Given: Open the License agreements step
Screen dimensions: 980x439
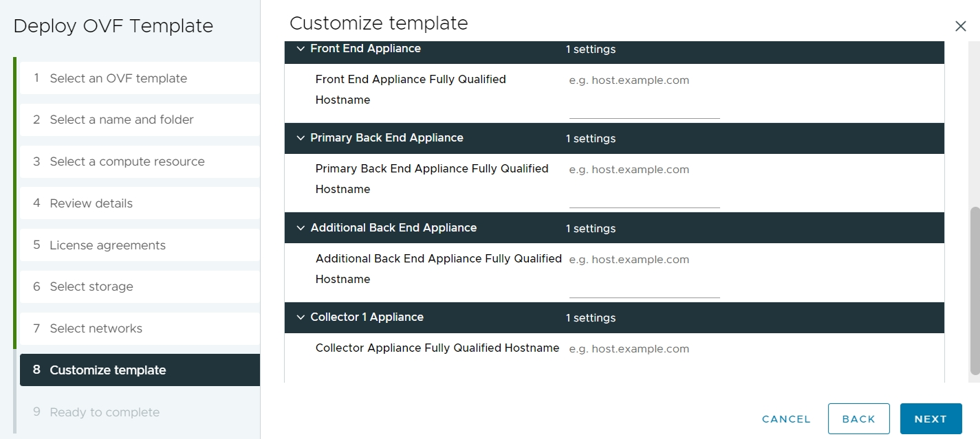Looking at the screenshot, I should point(107,245).
